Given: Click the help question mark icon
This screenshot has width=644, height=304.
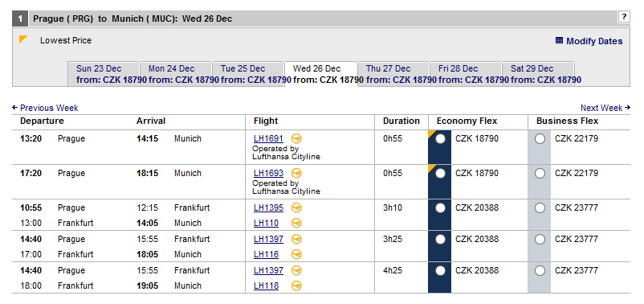Looking at the screenshot, I should point(624,17).
